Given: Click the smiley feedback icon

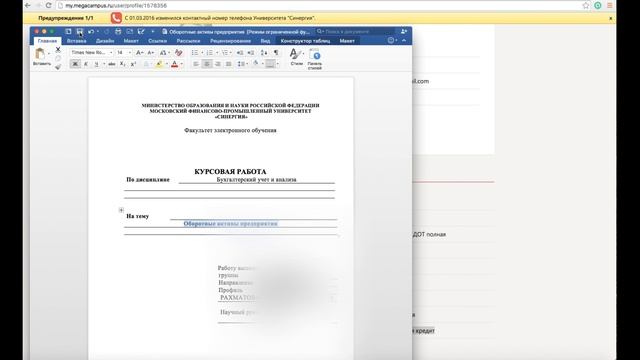Looking at the screenshot, I should coord(391,40).
